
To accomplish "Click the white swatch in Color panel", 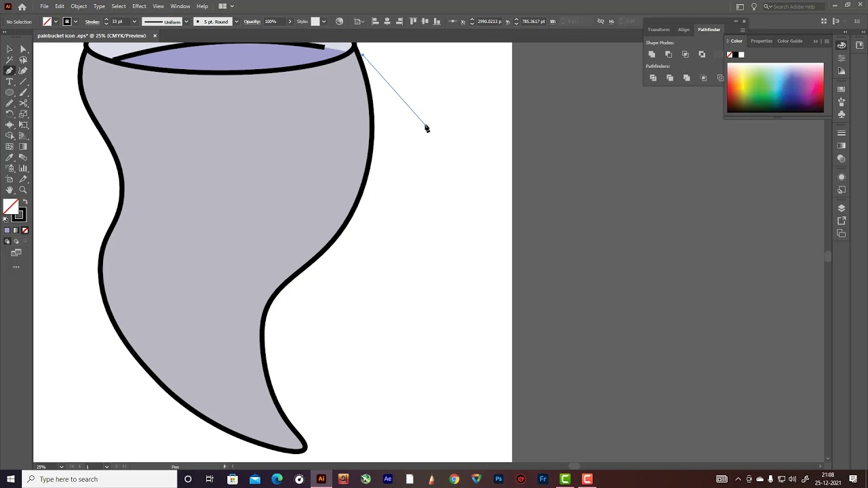I will click(x=741, y=55).
